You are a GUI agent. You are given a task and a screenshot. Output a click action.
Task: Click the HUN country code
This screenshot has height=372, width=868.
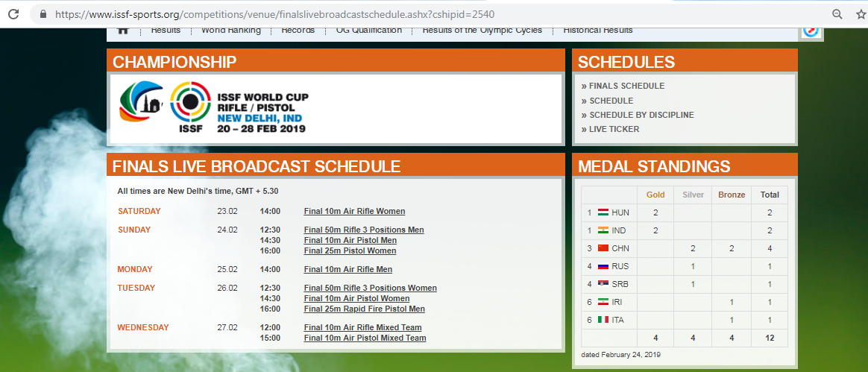click(x=620, y=212)
